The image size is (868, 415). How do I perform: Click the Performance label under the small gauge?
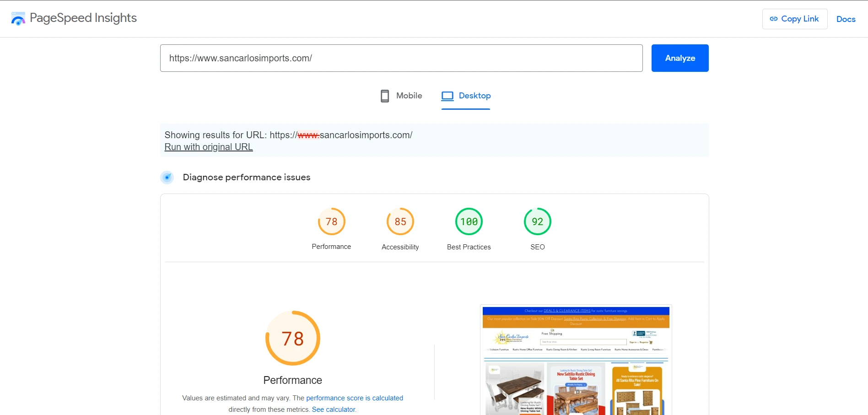click(x=331, y=247)
